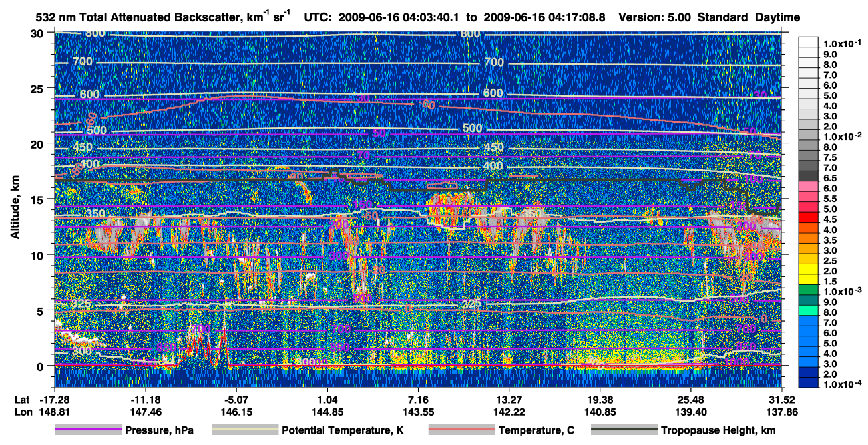Click latitude value '-17.28'
Viewport: 868px width, 445px height.
55,400
